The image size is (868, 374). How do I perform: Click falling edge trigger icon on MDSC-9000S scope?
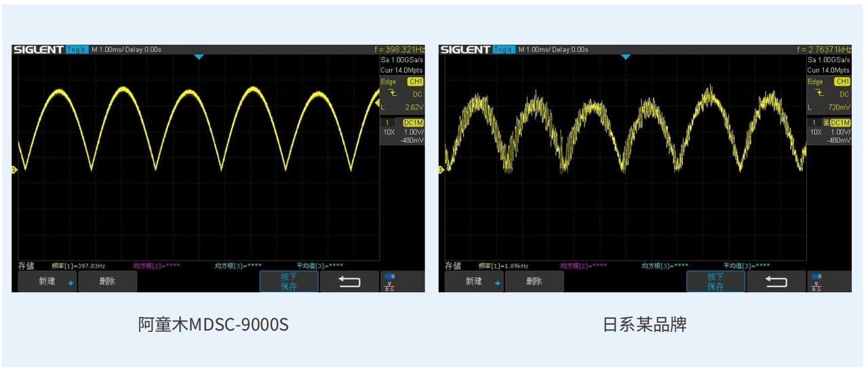tap(392, 94)
